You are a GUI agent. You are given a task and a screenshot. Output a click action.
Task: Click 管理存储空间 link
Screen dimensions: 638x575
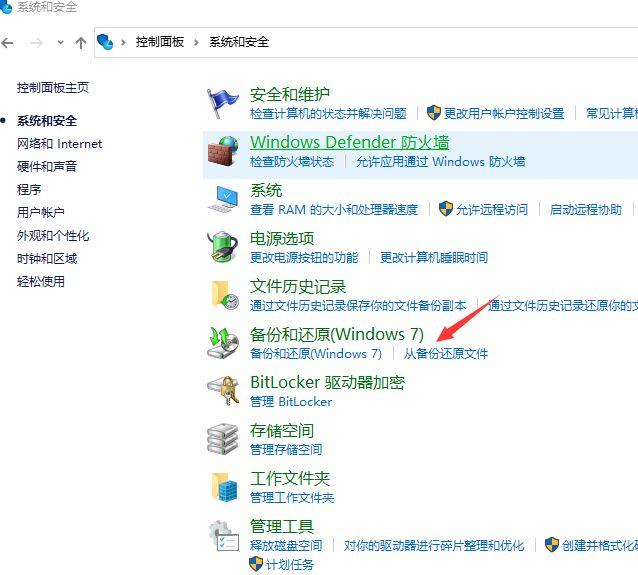pyautogui.click(x=286, y=450)
